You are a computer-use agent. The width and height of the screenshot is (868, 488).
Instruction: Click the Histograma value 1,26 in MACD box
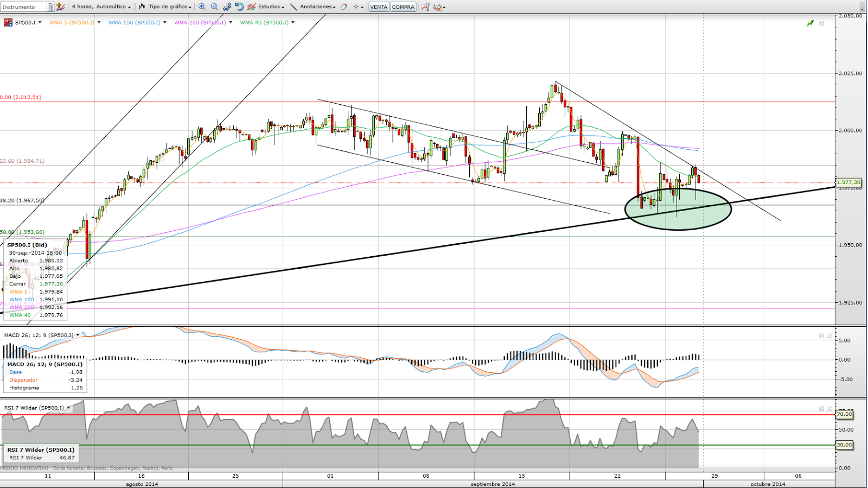(x=76, y=388)
